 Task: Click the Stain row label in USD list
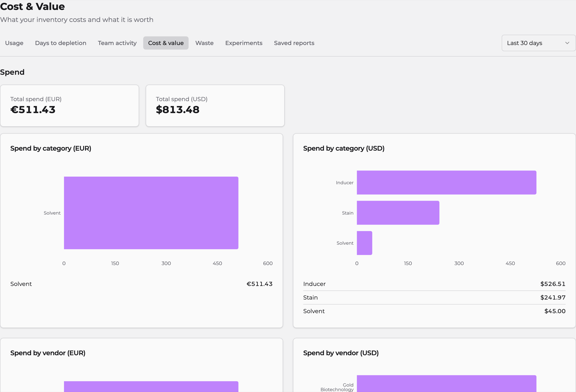(x=310, y=298)
